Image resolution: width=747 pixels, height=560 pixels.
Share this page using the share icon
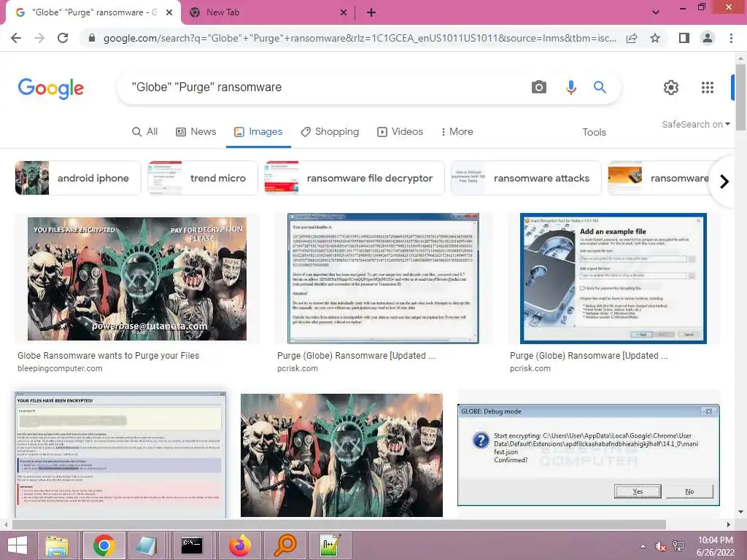pyautogui.click(x=632, y=38)
